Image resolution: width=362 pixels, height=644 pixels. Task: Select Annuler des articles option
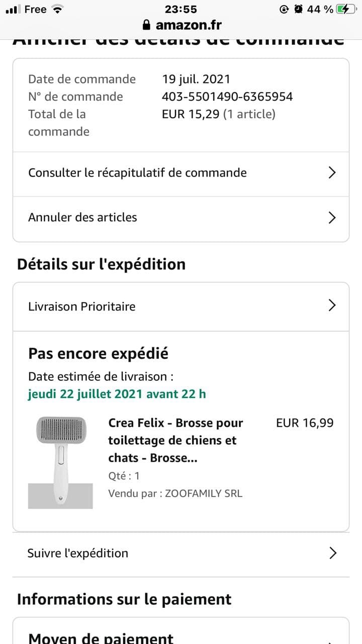pyautogui.click(x=82, y=217)
